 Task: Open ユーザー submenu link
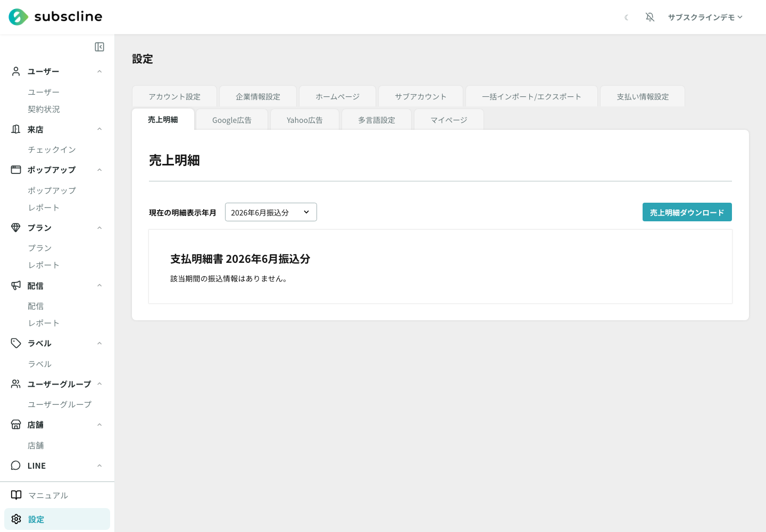coord(44,92)
